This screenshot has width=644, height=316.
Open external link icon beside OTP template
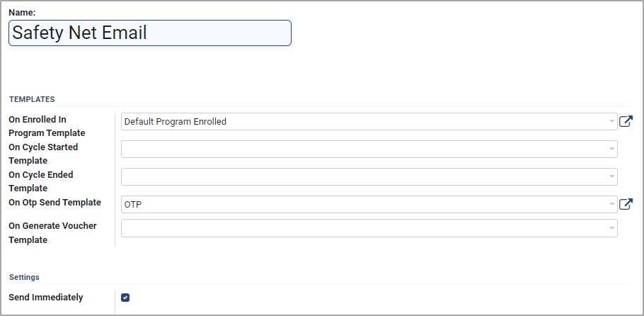[x=626, y=204]
